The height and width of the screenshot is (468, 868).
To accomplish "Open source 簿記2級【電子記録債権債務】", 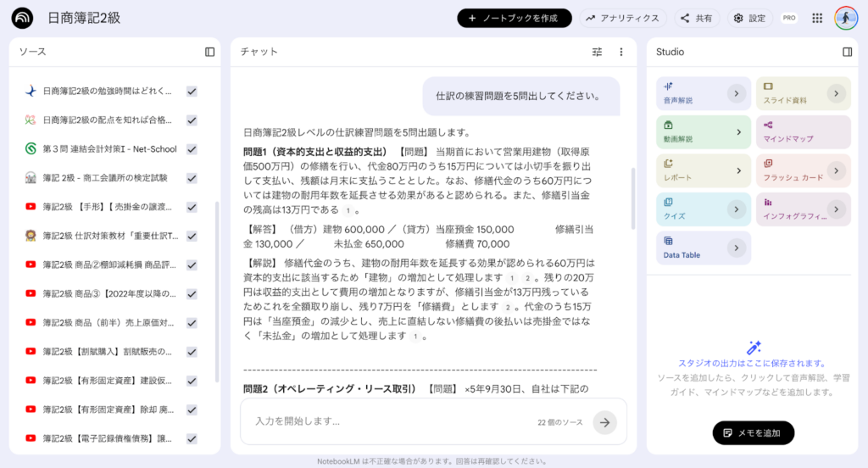I will pyautogui.click(x=108, y=438).
